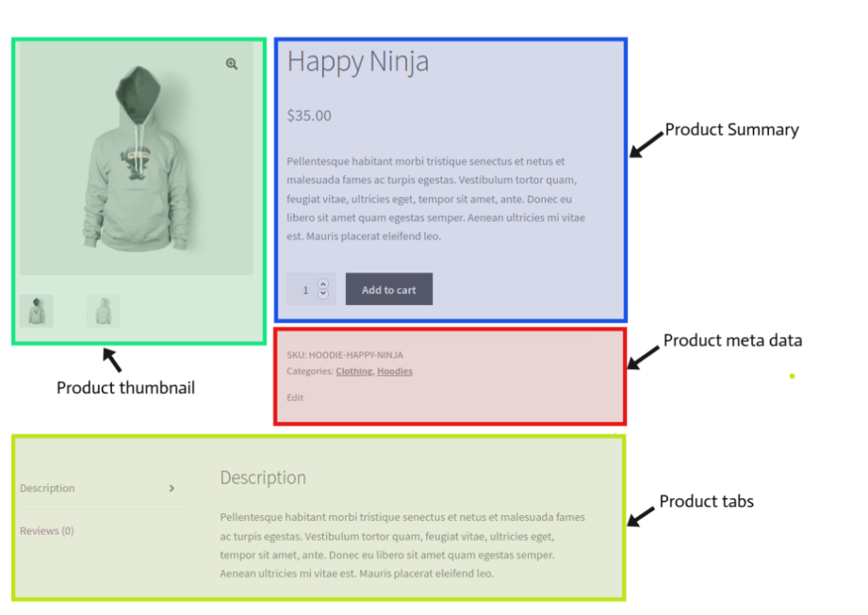
Task: Click the Product meta data annotation label
Action: pos(732,341)
